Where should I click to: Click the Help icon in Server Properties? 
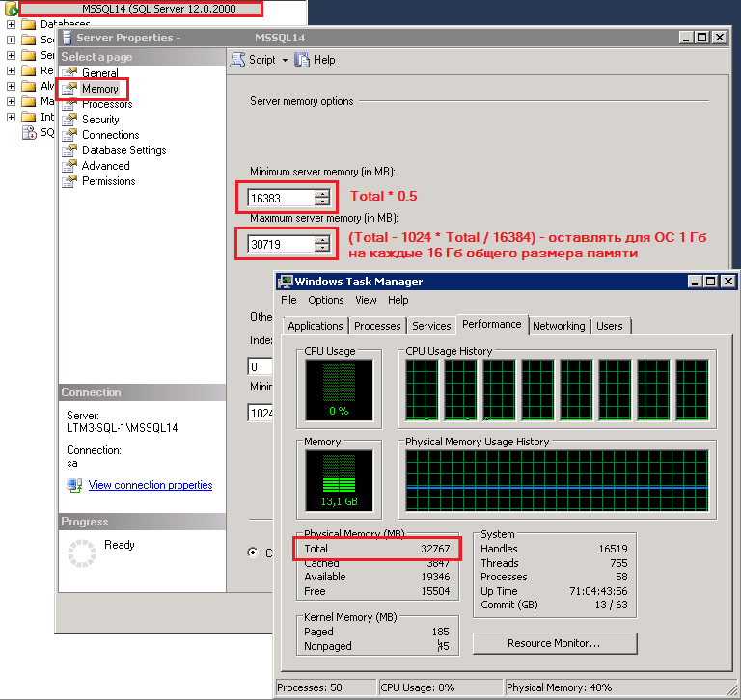tap(301, 60)
